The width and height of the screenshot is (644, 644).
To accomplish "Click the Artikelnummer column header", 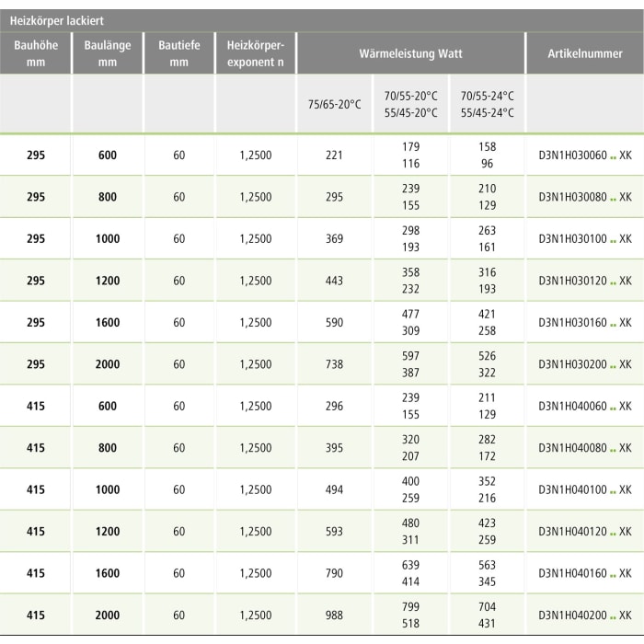I will pyautogui.click(x=584, y=54).
